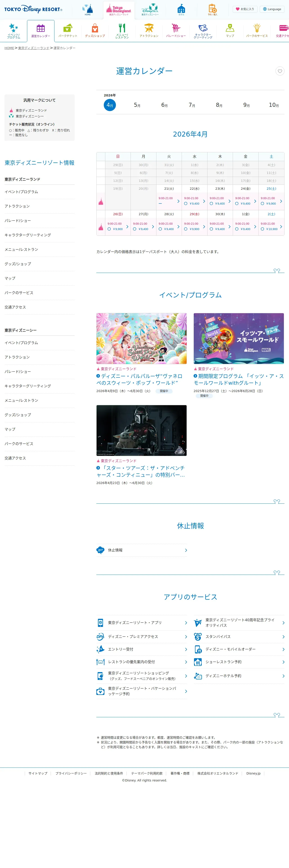Open the arrow in the 23(木) calendar cell

pos(229,201)
